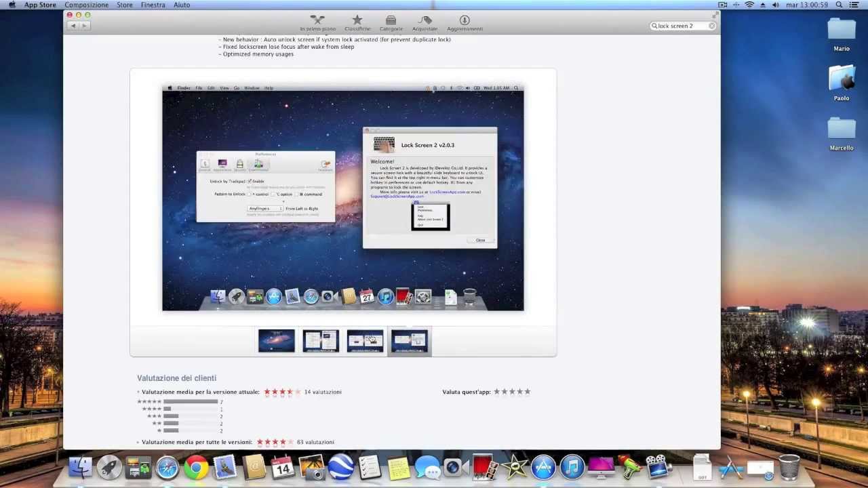This screenshot has height=488, width=868.
Task: Open the In primo piano toolbar section
Action: pos(318,23)
